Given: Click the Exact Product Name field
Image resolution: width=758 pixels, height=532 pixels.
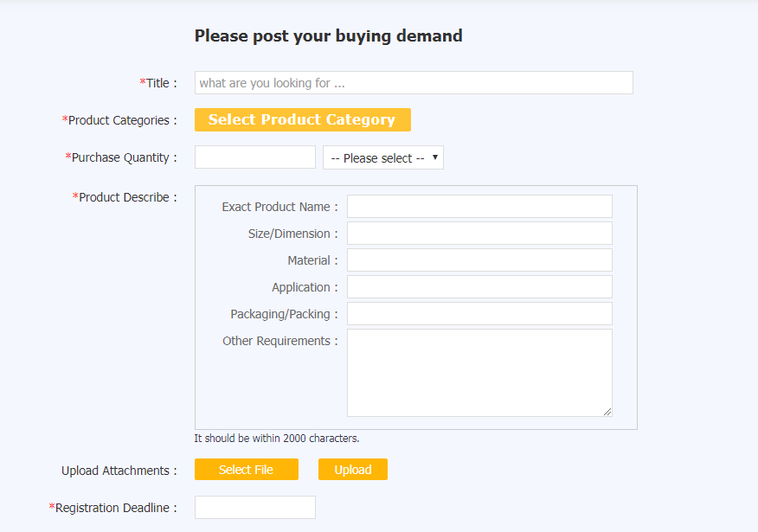Looking at the screenshot, I should [479, 207].
